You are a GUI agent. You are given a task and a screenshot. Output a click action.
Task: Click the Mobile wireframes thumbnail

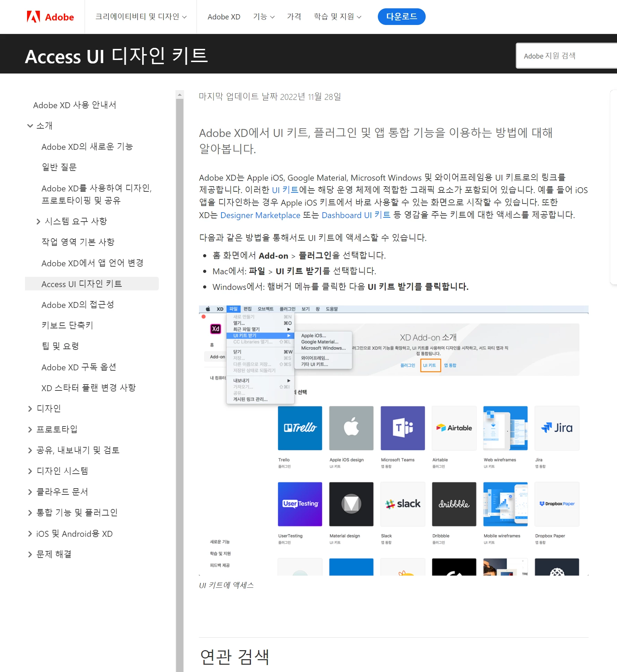tap(505, 504)
